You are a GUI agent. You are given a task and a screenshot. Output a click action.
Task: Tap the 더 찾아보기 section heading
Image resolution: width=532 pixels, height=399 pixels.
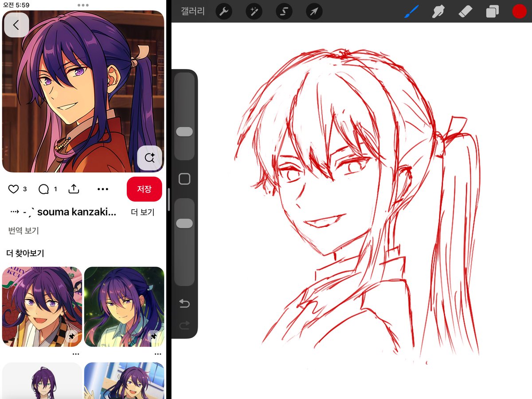(25, 254)
